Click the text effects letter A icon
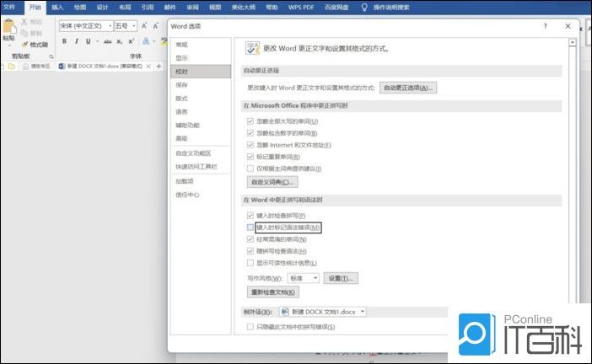Screen dimensions: 592x364 (x=146, y=41)
